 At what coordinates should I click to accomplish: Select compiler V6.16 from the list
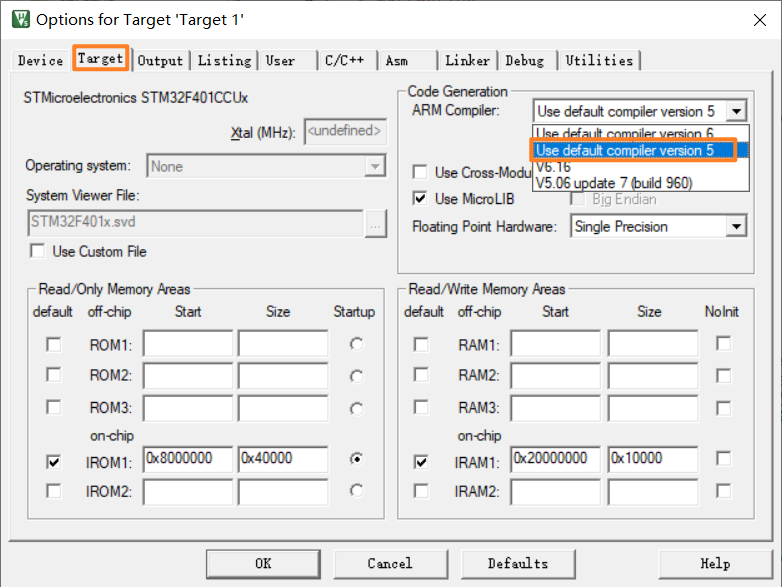coord(641,167)
